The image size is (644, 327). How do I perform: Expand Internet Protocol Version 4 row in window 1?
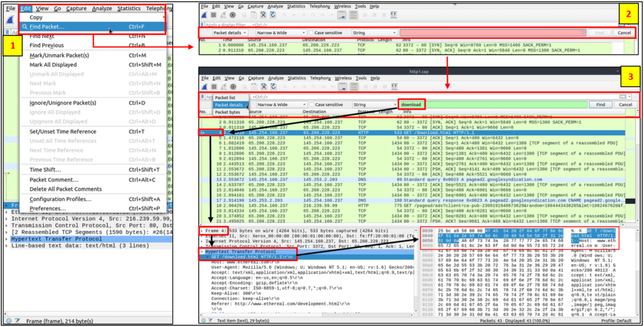tap(7, 219)
